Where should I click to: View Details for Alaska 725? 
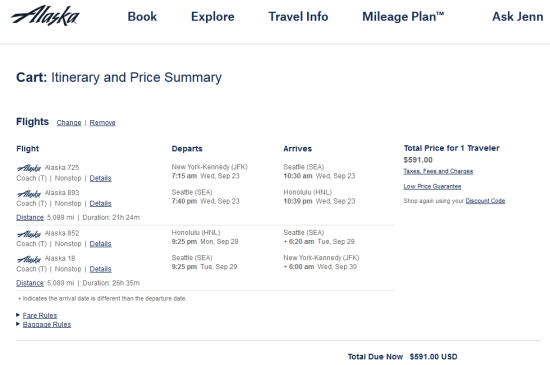click(100, 178)
